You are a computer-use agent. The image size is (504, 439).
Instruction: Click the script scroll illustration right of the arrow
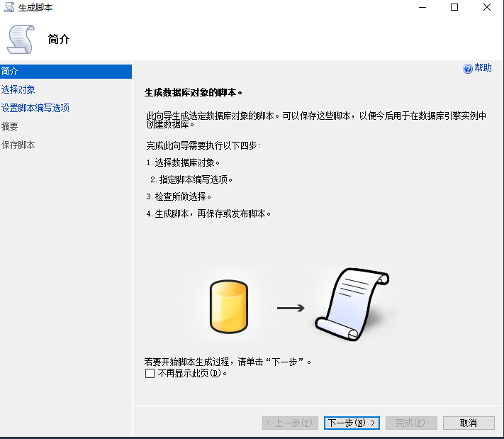[352, 304]
